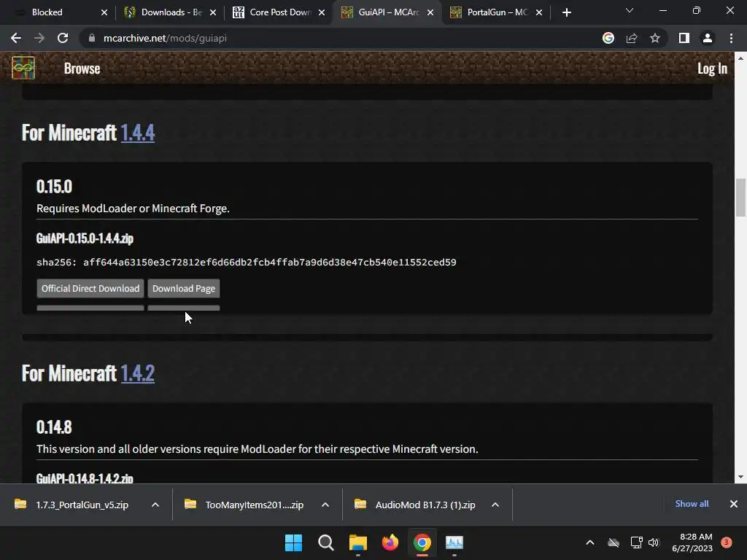Close the PortalGun tab

539,12
